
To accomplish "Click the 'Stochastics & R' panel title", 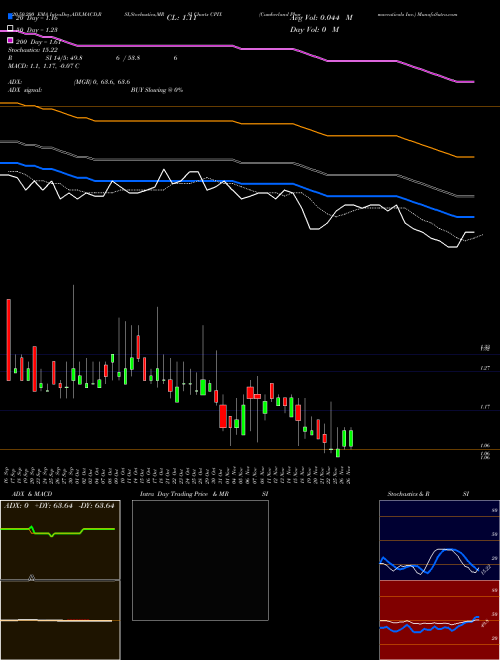I will [x=409, y=494].
